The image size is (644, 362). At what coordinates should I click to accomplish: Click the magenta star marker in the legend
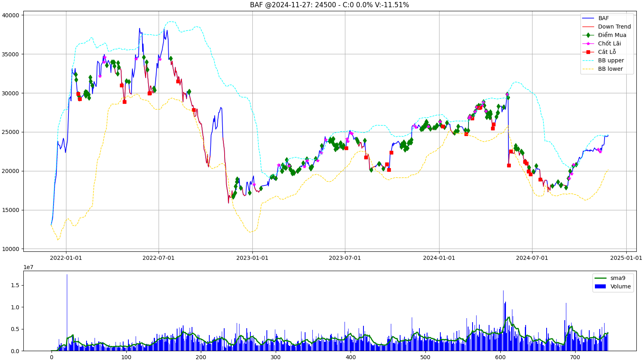tap(588, 43)
